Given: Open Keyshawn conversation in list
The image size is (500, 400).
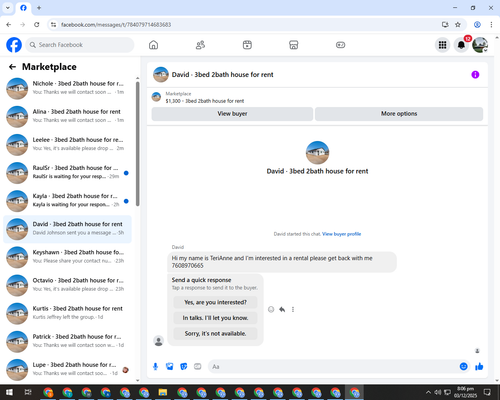Looking at the screenshot, I should point(67,257).
